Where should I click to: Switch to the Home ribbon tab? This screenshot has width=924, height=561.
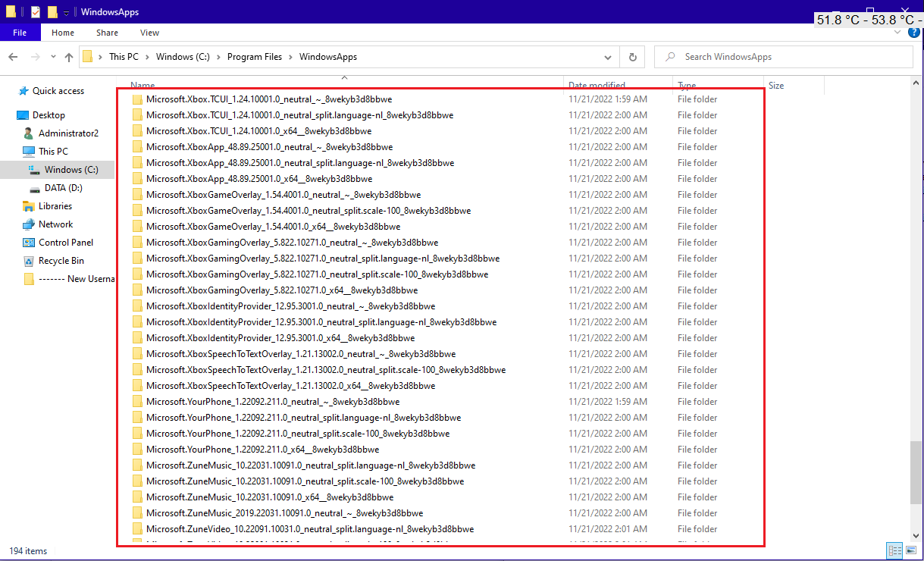pyautogui.click(x=63, y=33)
